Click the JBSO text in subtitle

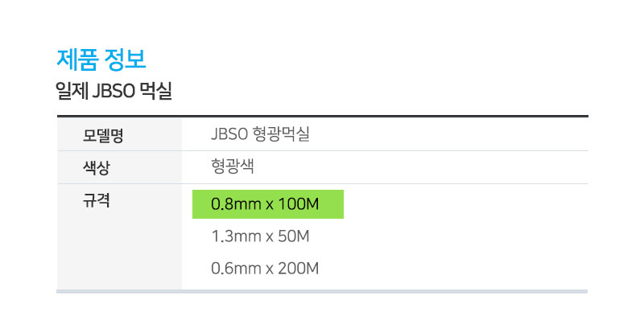tap(114, 92)
